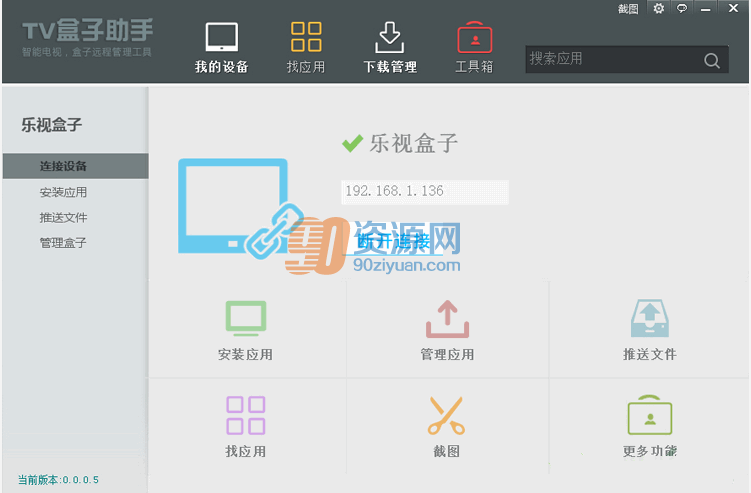Viewport: 751px width, 493px height.
Task: Click the 当前版本:0.0.0.5 version text
Action: pyautogui.click(x=58, y=480)
